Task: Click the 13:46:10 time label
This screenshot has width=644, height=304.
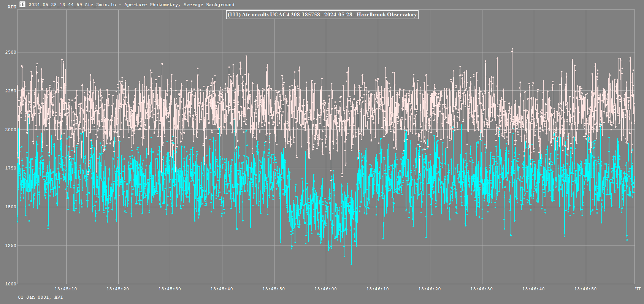Action: [378, 289]
